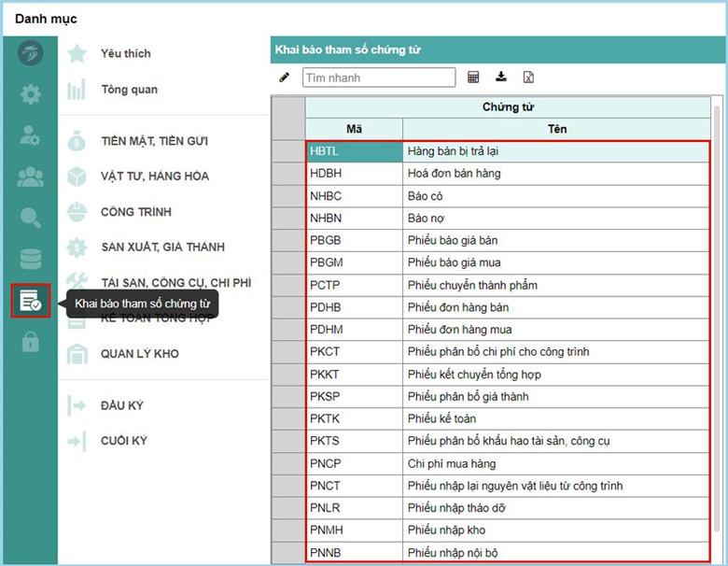Open the ĐẦU KỲ menu item
Image resolution: width=728 pixels, height=566 pixels.
[x=121, y=406]
